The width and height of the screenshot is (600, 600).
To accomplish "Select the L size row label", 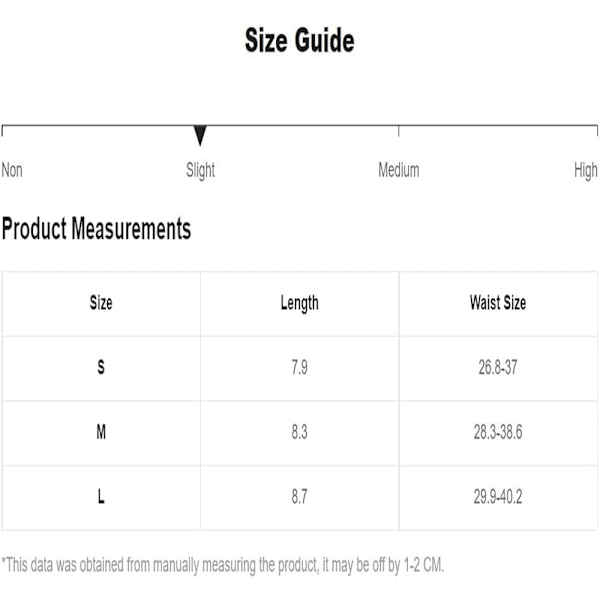I will pos(101,497).
